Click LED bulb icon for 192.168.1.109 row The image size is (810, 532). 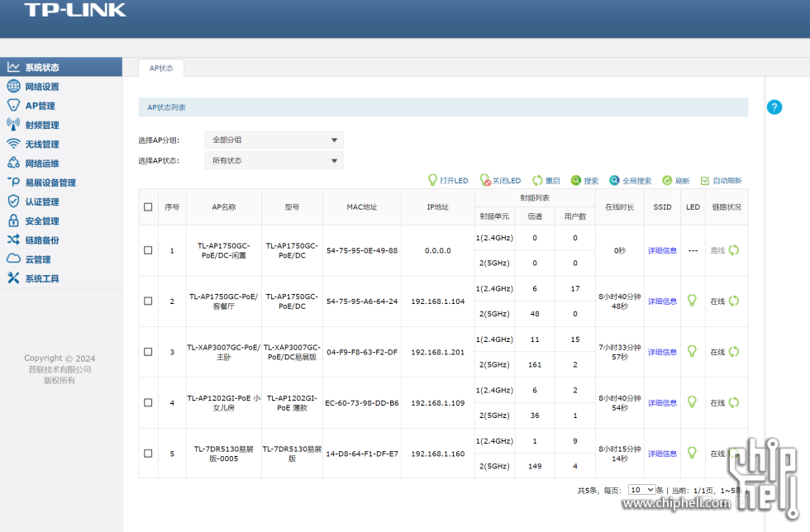[693, 401]
